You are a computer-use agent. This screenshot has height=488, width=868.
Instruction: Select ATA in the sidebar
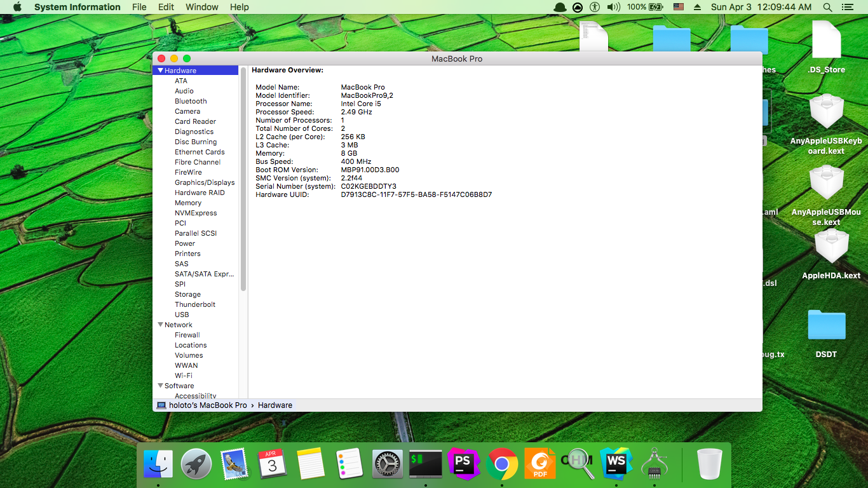[181, 81]
